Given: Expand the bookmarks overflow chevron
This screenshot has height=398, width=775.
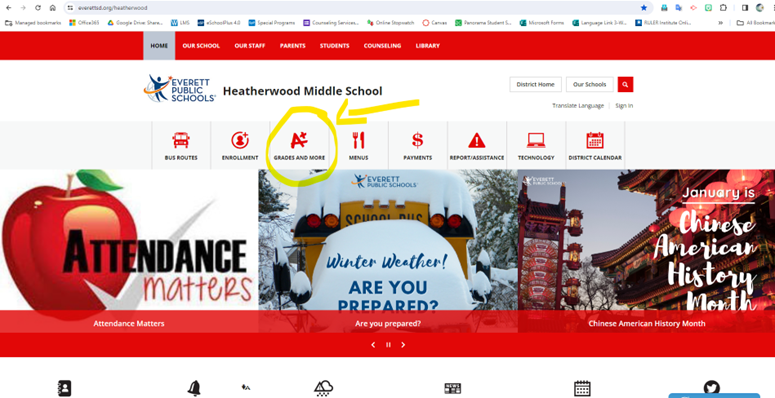Looking at the screenshot, I should pyautogui.click(x=720, y=23).
